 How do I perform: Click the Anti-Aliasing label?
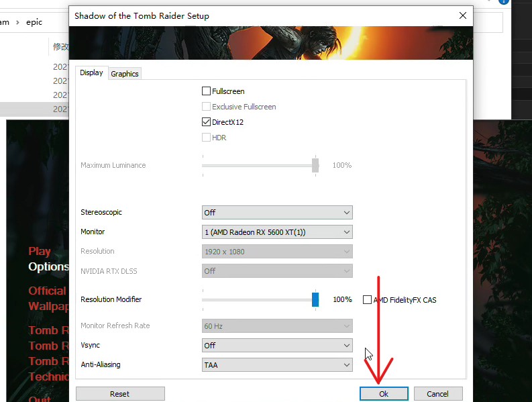click(x=101, y=364)
